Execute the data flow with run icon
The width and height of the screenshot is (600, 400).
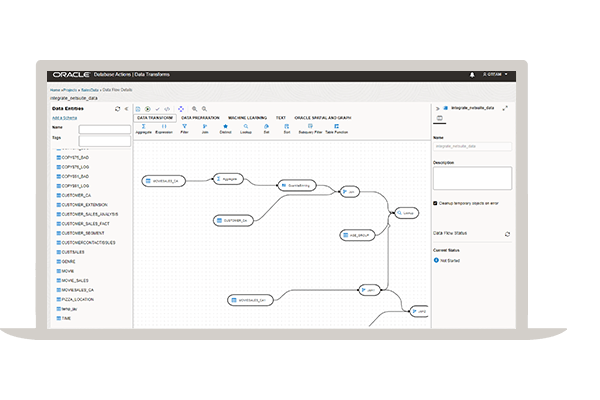(x=148, y=108)
